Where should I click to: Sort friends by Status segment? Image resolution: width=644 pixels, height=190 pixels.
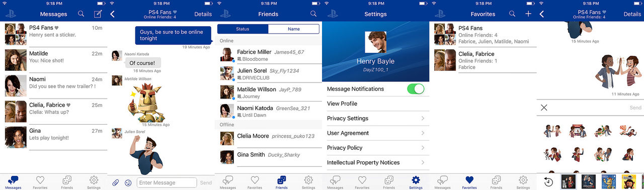243,29
